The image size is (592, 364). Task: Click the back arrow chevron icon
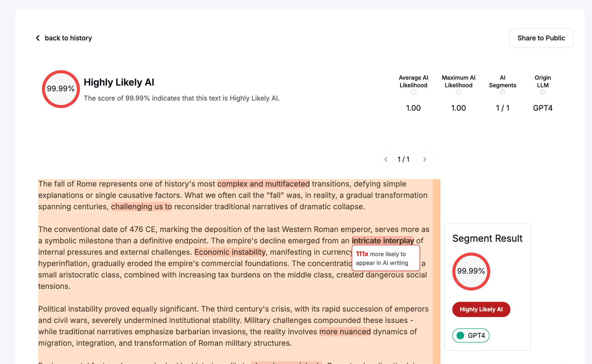click(x=38, y=38)
